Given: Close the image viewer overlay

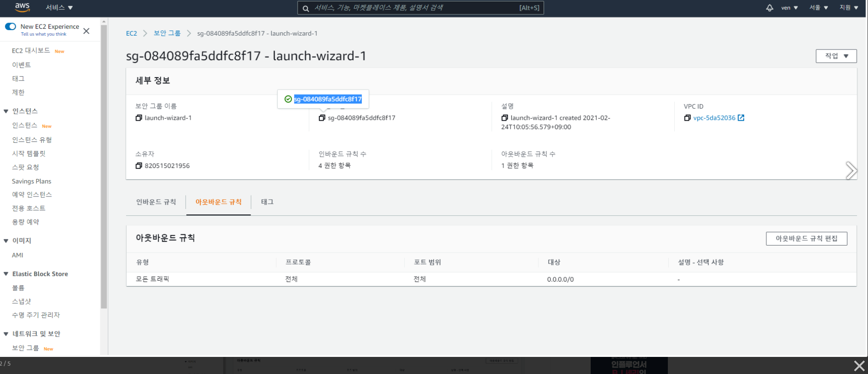Looking at the screenshot, I should 859,366.
